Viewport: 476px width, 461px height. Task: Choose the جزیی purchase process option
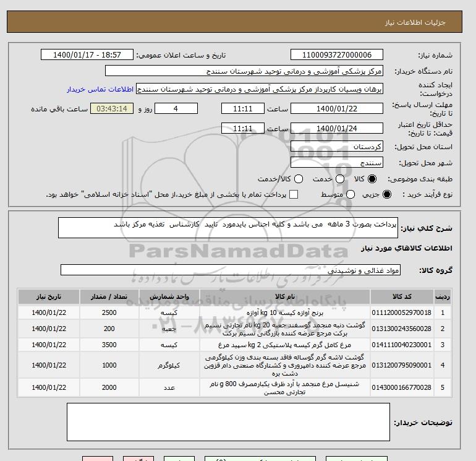(x=387, y=194)
